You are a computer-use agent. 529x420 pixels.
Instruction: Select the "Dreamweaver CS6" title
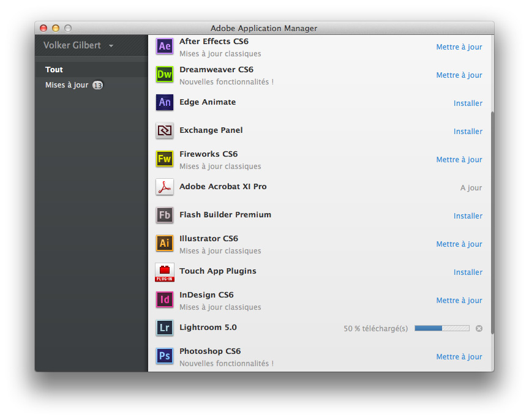pyautogui.click(x=216, y=70)
